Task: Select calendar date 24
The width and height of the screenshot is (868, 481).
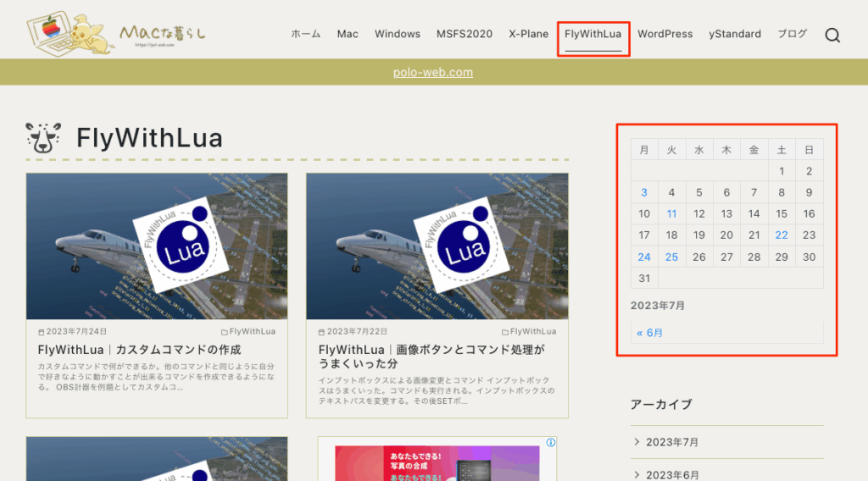Action: coord(644,257)
